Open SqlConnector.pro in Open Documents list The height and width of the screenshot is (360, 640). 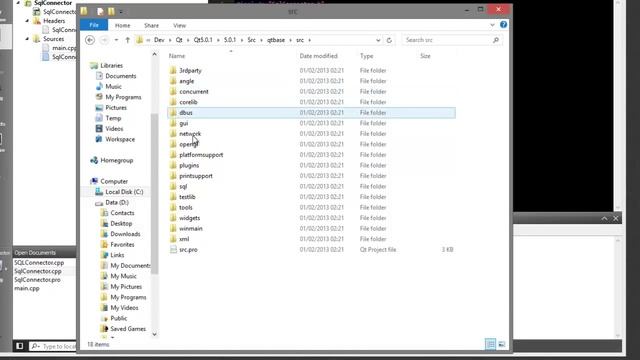pos(38,280)
